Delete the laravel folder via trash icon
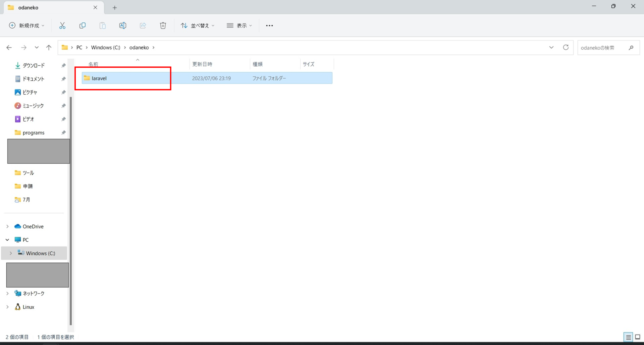The height and width of the screenshot is (345, 644). pos(163,25)
